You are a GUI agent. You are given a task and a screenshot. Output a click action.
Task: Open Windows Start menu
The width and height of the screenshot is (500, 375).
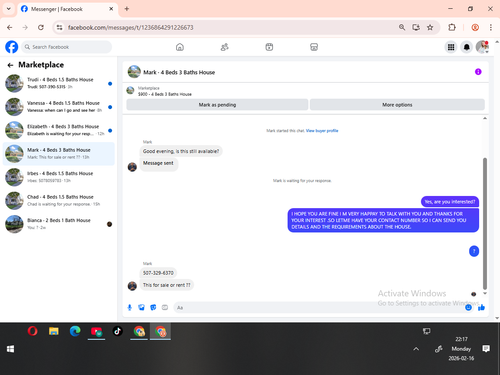pyautogui.click(x=10, y=349)
